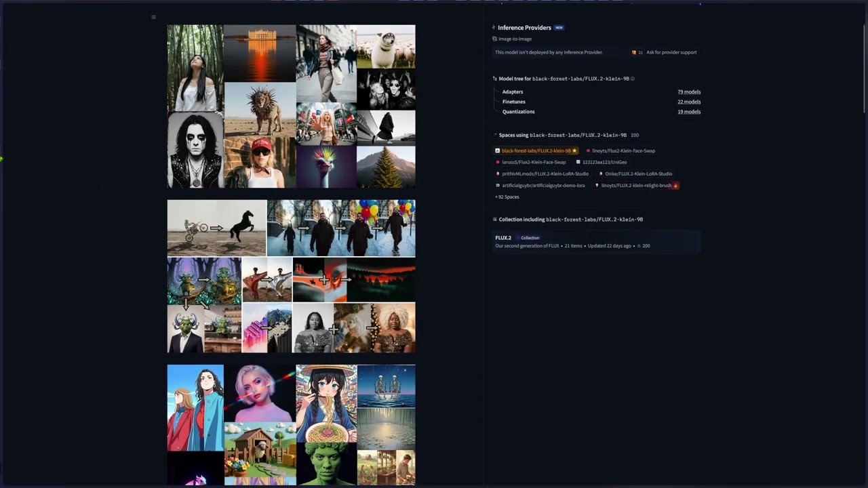Click the Image-to-Image task icon
The width and height of the screenshot is (868, 488).
[x=495, y=39]
